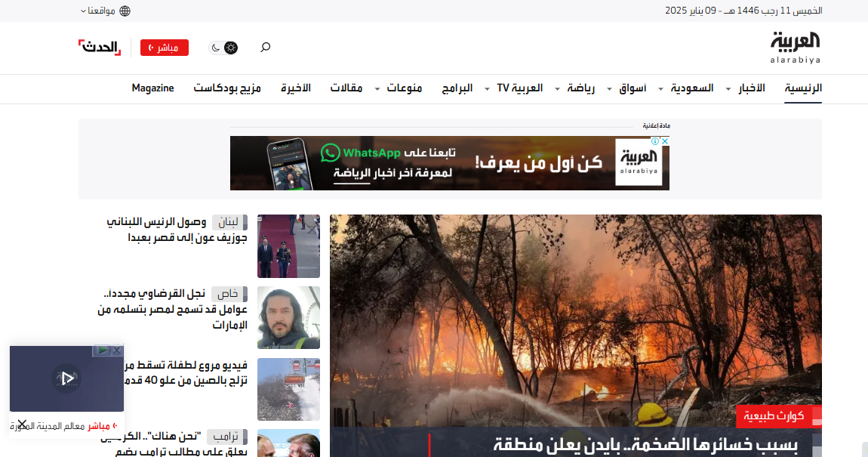Open the منوعات menu

coord(404,88)
